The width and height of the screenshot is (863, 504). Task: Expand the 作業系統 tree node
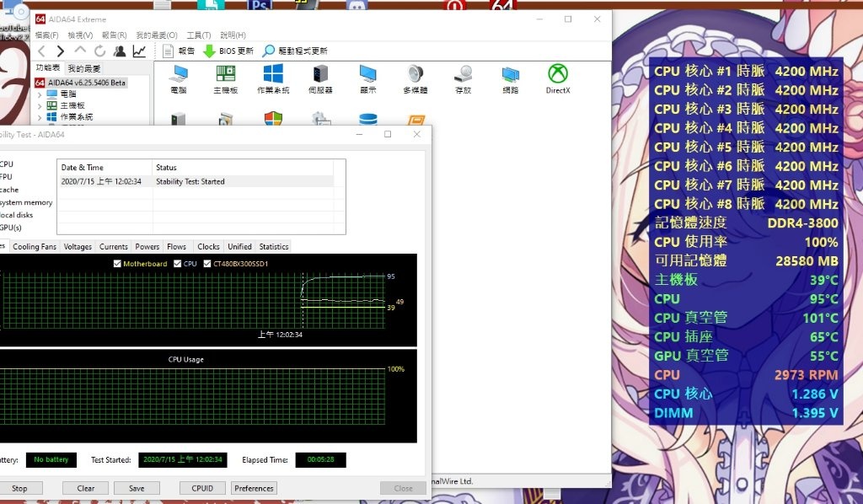point(40,117)
